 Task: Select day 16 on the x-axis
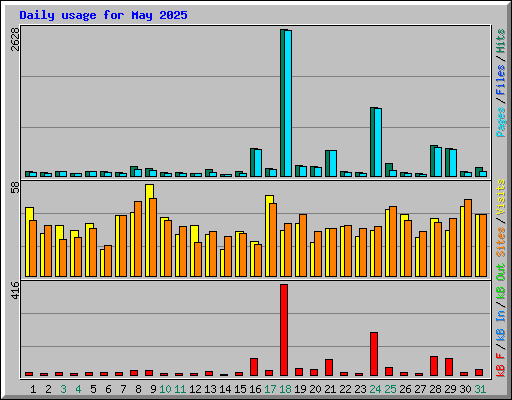pyautogui.click(x=255, y=389)
